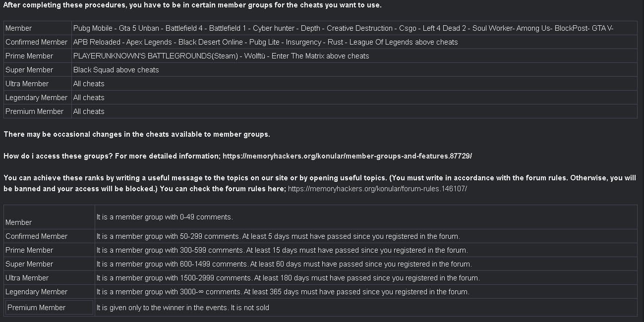Click the 3000-∞ comments requirement text

(283, 292)
